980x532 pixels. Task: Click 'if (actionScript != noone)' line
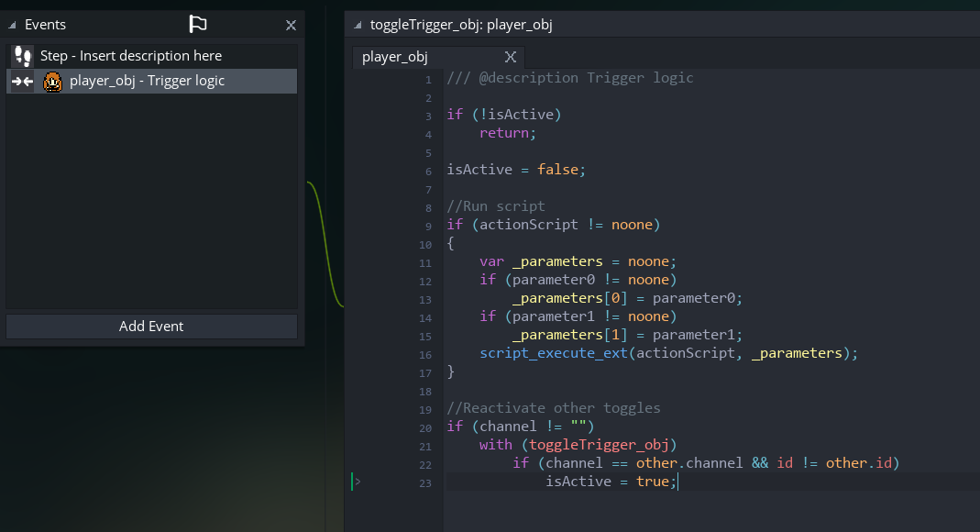coord(553,225)
